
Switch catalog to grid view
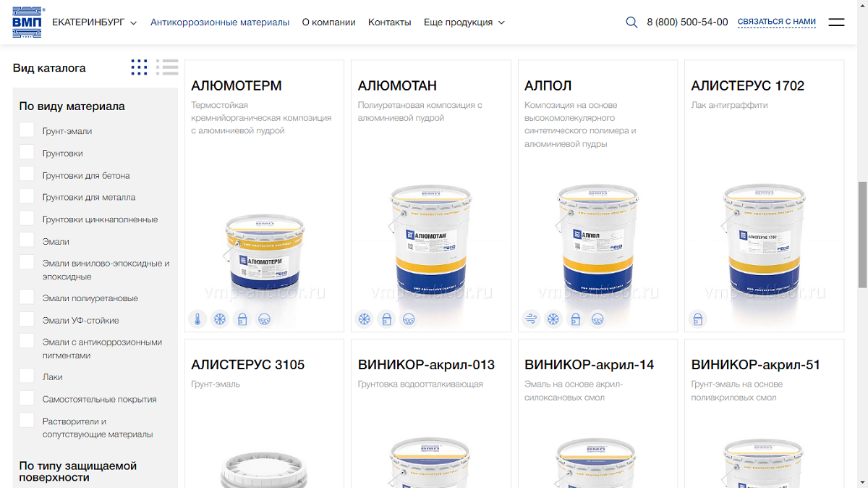click(x=139, y=67)
